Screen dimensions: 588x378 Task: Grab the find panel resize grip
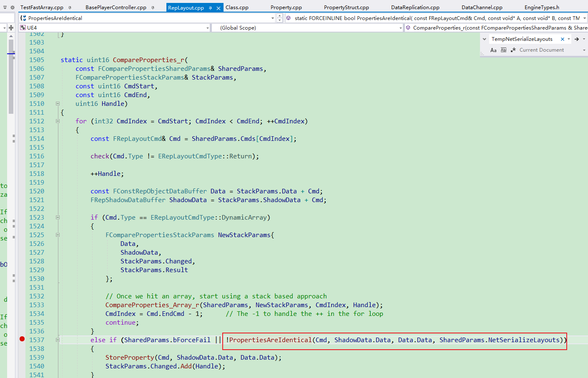tap(482, 53)
